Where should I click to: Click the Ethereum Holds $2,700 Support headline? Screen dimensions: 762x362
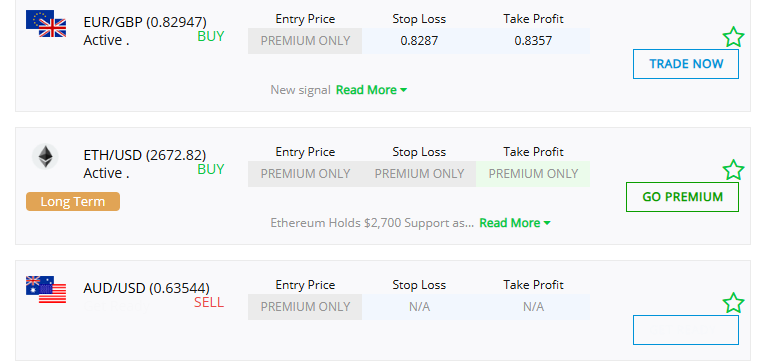point(372,223)
